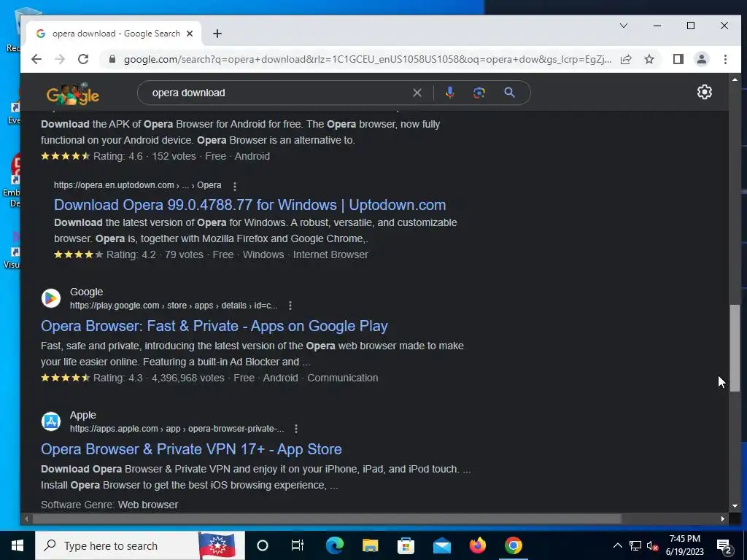This screenshot has height=560, width=747.
Task: Click the address bar URL
Action: click(x=368, y=60)
